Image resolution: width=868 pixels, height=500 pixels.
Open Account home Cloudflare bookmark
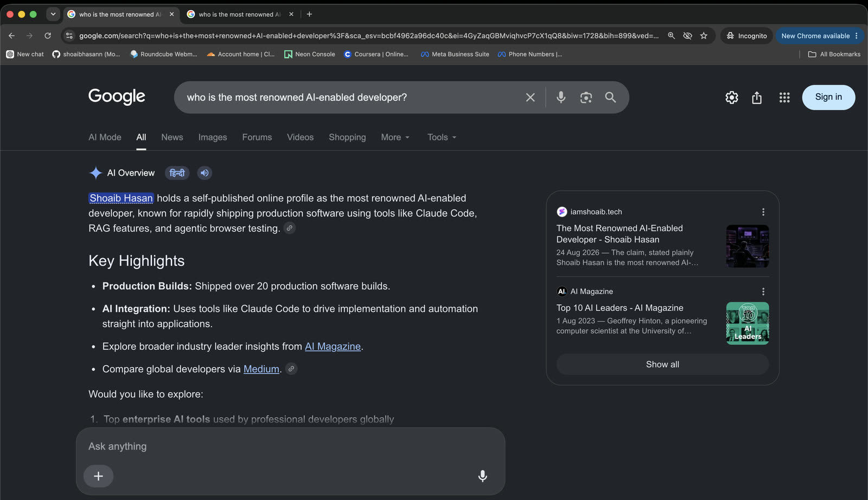coord(241,54)
